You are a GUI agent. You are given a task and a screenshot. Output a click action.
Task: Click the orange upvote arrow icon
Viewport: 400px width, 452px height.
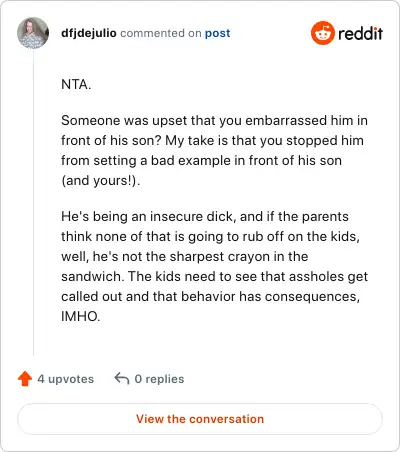(25, 379)
